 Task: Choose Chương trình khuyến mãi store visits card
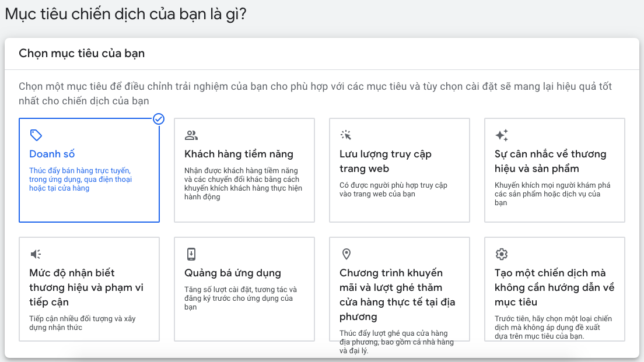point(399,289)
